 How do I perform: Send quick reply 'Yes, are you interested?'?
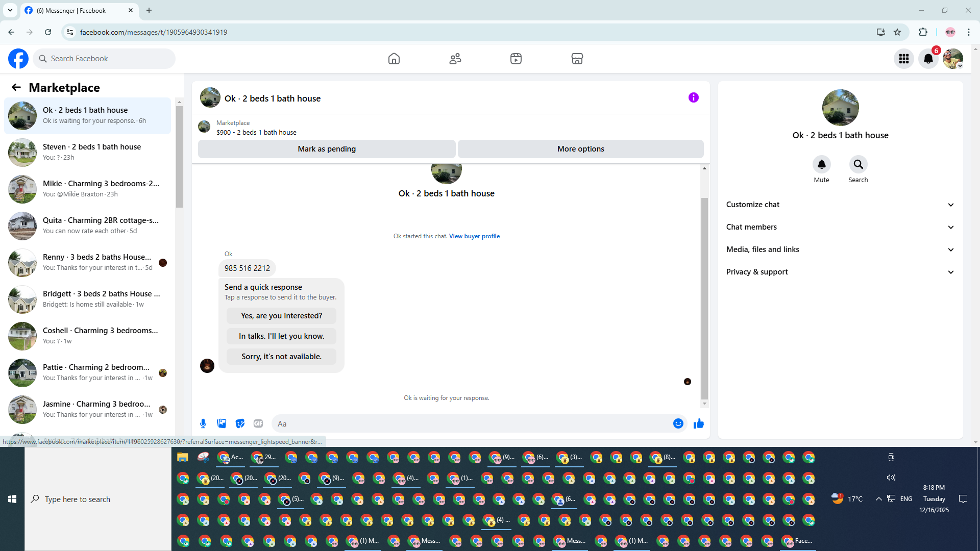click(x=282, y=316)
